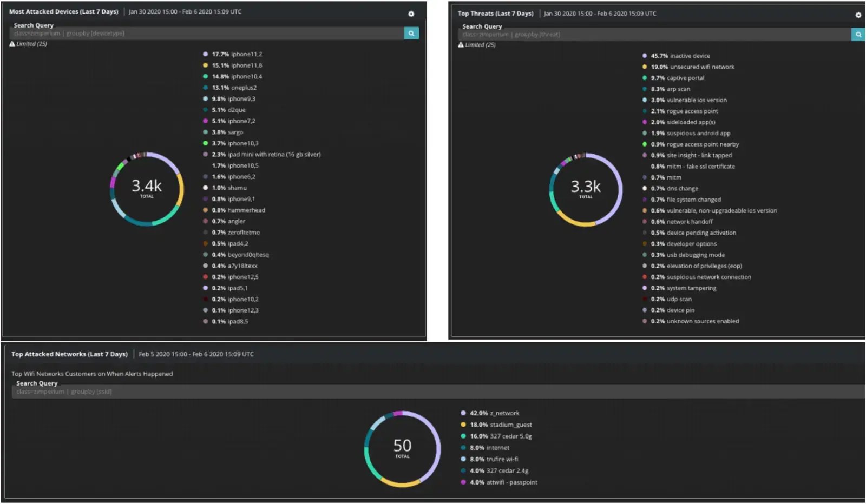Image resolution: width=866 pixels, height=504 pixels.
Task: Click search magnifier in Most Attacked Devices
Action: tap(411, 34)
